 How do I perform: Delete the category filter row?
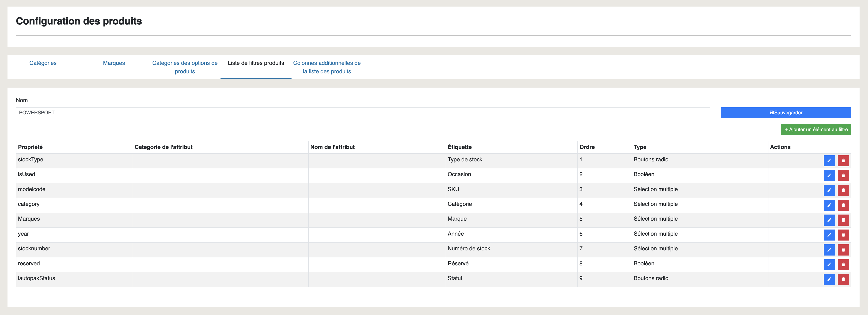coord(843,205)
